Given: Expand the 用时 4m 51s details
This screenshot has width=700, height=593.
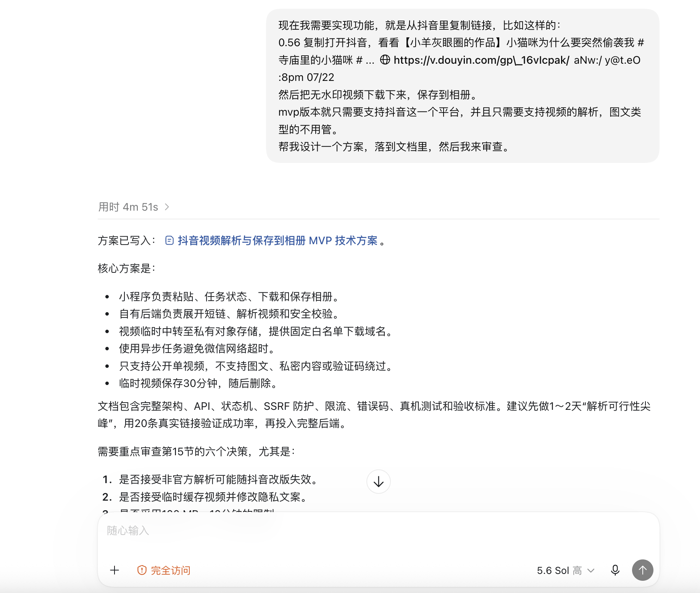Looking at the screenshot, I should click(x=134, y=207).
